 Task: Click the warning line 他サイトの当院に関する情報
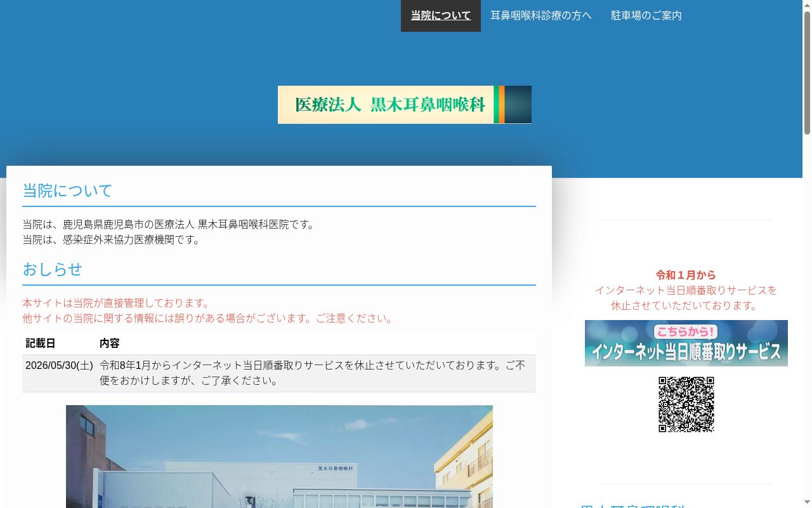[x=209, y=318]
